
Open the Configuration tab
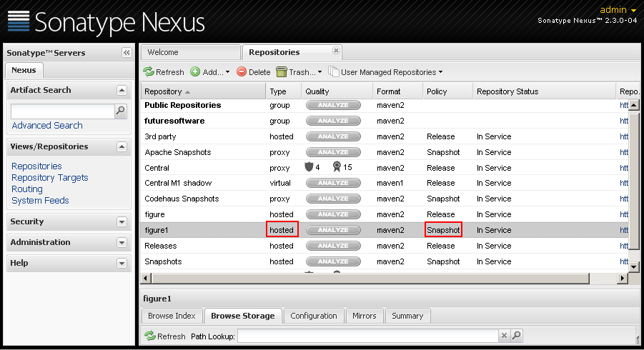(x=313, y=316)
